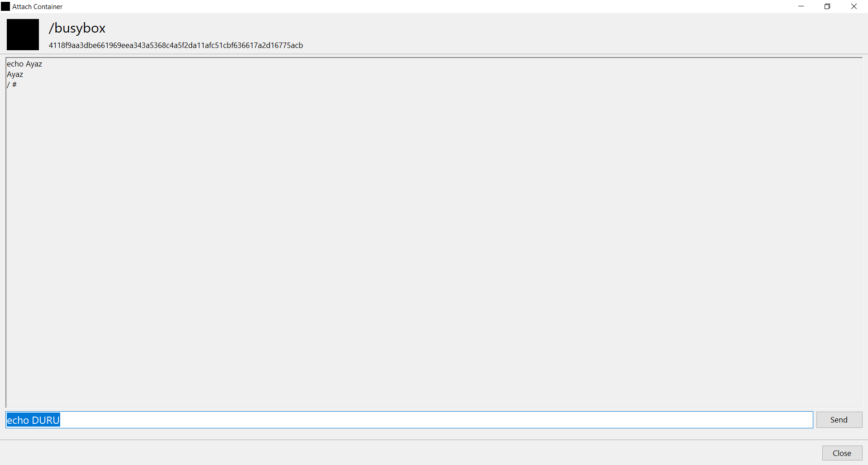Click the terminal output area
Image resolution: width=868 pixels, height=465 pixels.
click(430, 226)
